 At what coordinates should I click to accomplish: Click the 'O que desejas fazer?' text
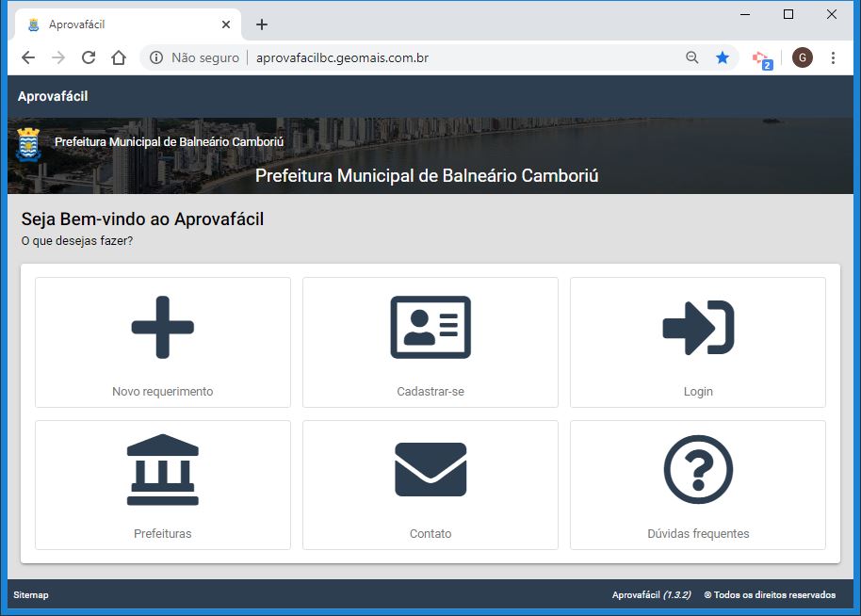click(x=77, y=241)
